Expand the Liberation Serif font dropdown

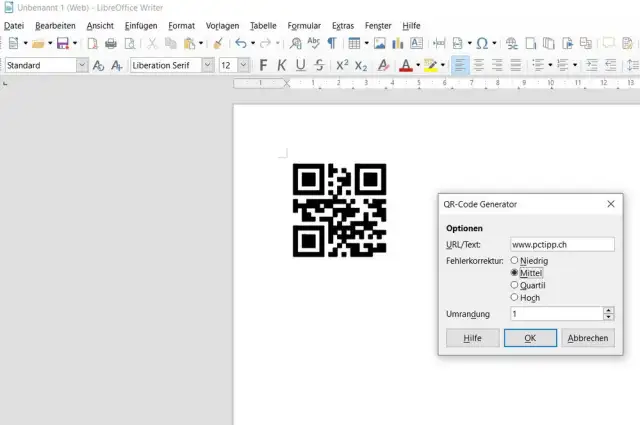[x=207, y=65]
